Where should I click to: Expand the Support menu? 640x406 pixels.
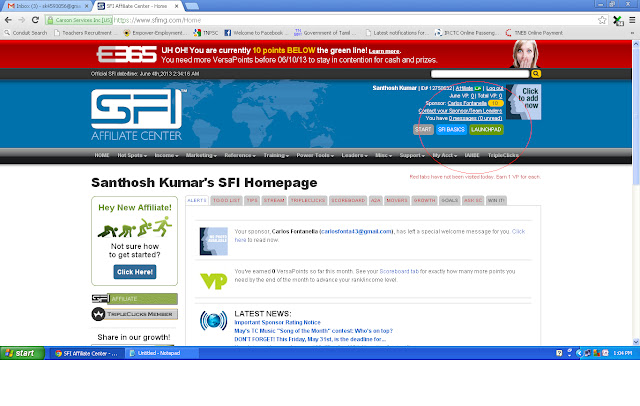(412, 155)
